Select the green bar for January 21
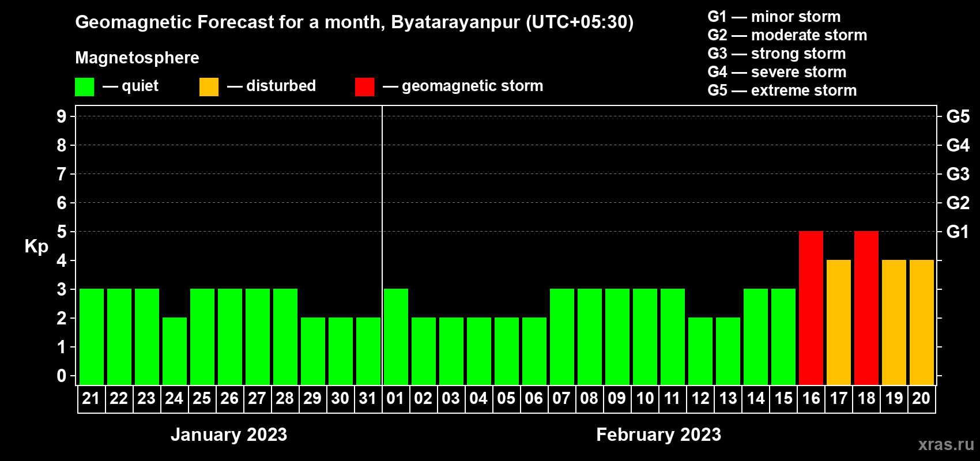 pos(92,337)
